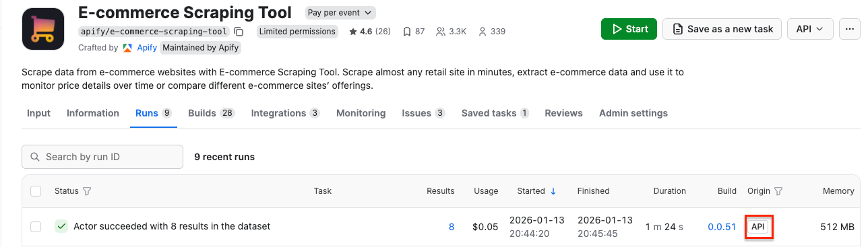Viewport: 868px width, 247px height.
Task: Open the 8 results dataset link
Action: pyautogui.click(x=452, y=227)
